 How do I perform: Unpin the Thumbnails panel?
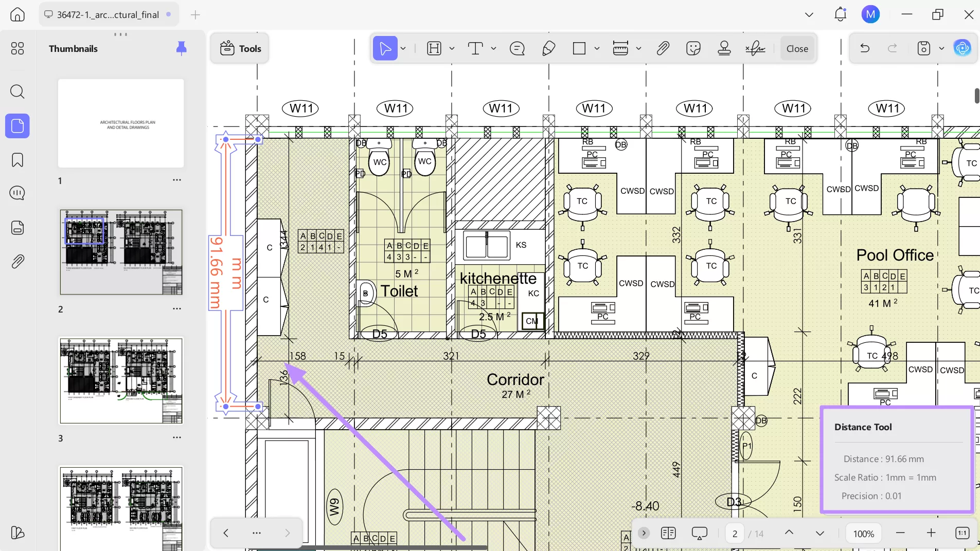click(x=181, y=48)
